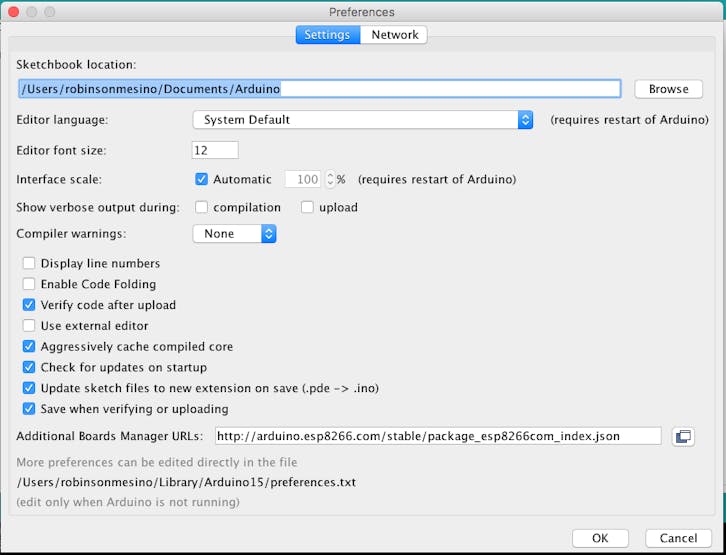Browse for sketchbook location

tap(668, 89)
